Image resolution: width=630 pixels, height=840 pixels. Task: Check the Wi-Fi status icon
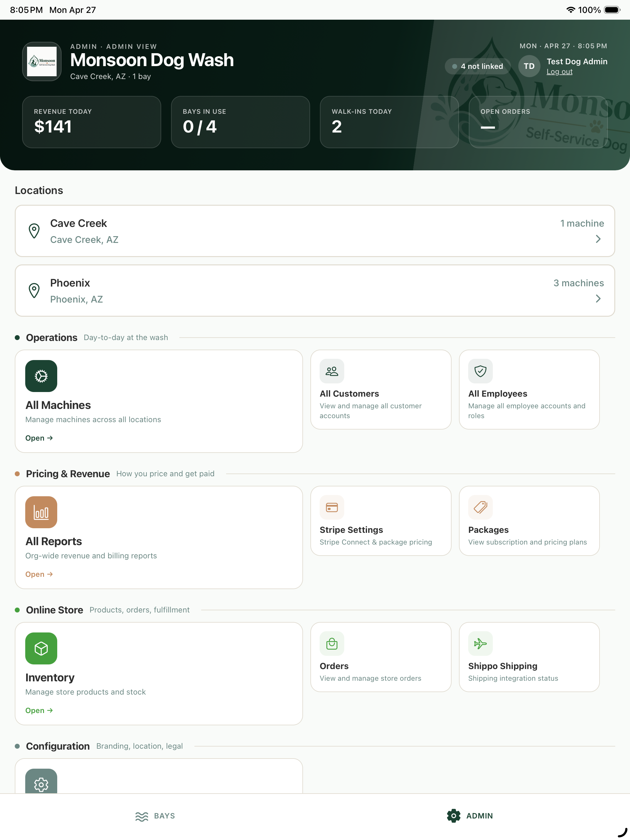pyautogui.click(x=570, y=10)
